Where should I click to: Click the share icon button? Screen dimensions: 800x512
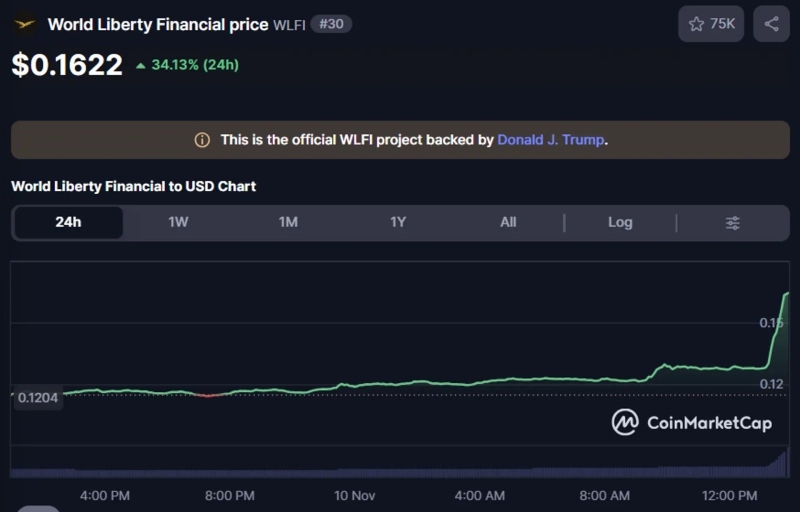pyautogui.click(x=771, y=24)
